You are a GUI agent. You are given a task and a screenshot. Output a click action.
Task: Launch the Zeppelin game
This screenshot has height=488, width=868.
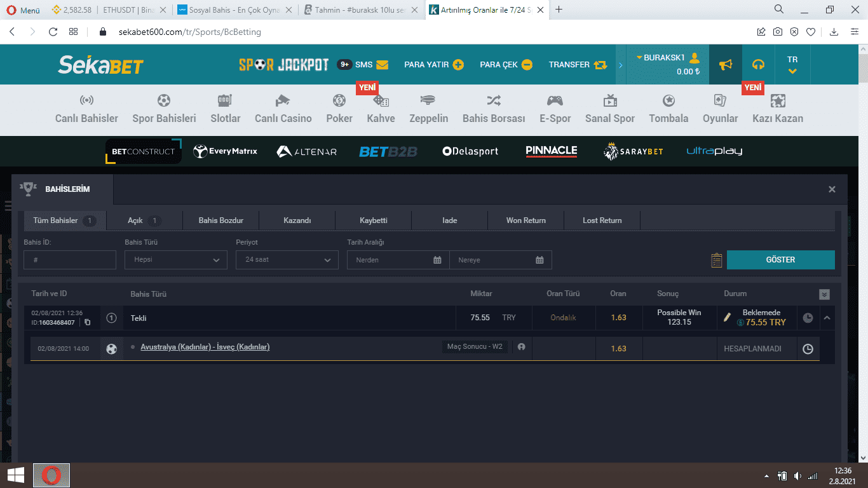(428, 109)
